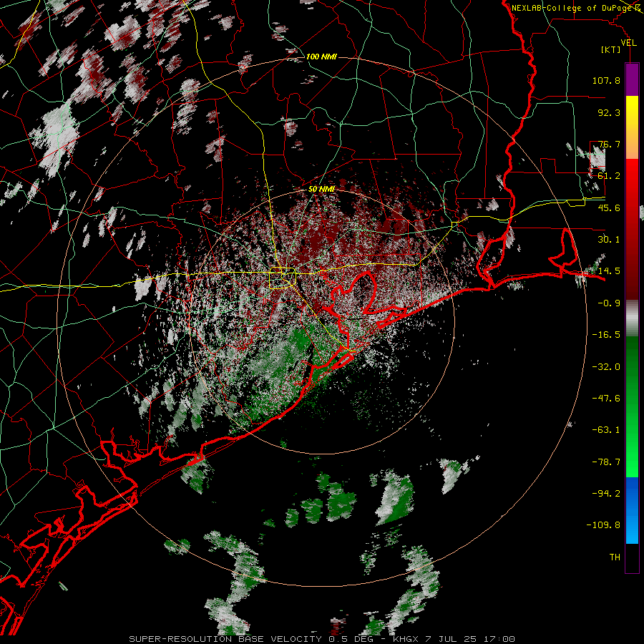
Task: Click the -0.9 legend value
Action: (609, 303)
